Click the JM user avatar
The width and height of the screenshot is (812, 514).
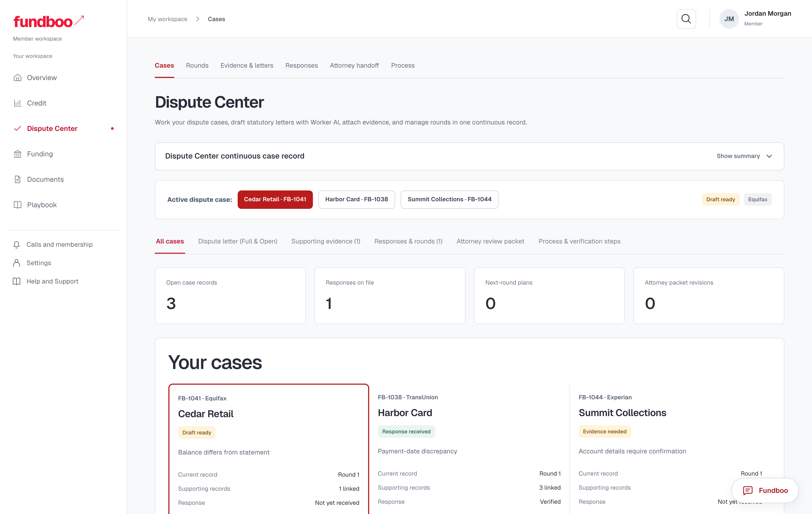pos(729,19)
